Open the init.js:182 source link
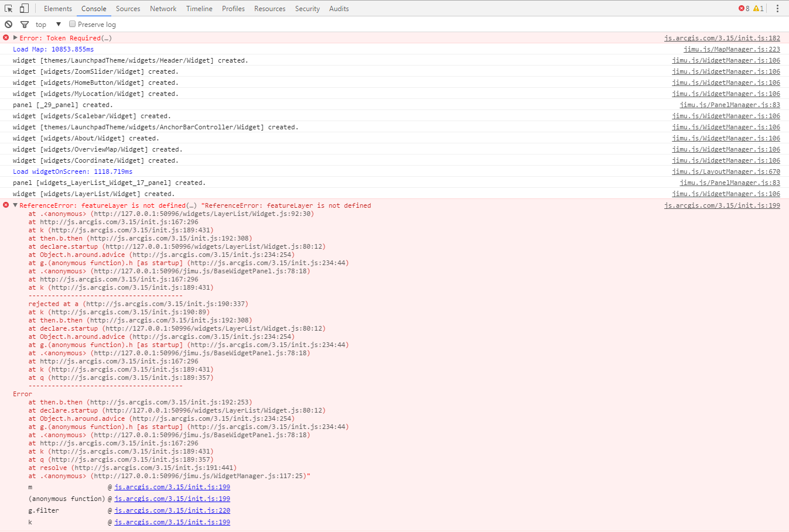 (x=722, y=38)
